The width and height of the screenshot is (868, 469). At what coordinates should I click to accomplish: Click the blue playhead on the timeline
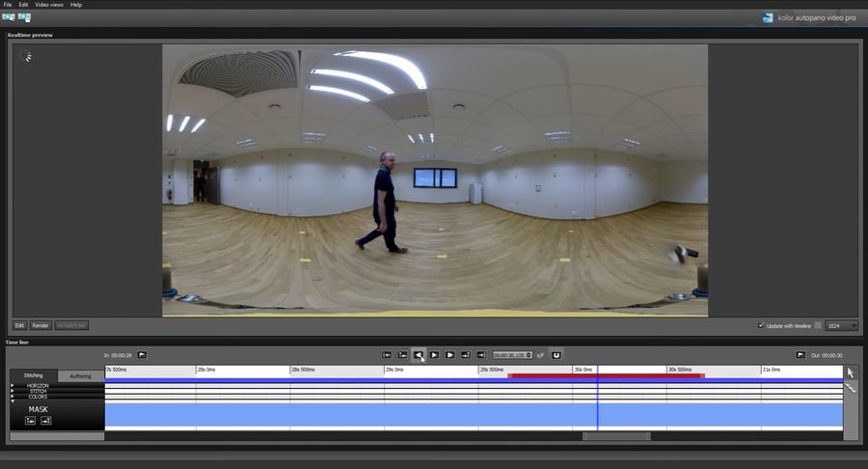597,398
